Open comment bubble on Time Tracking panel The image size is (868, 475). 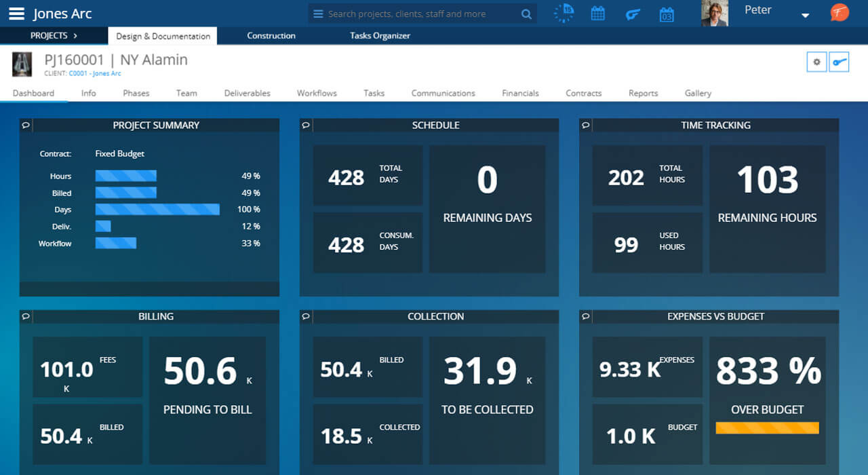[586, 126]
